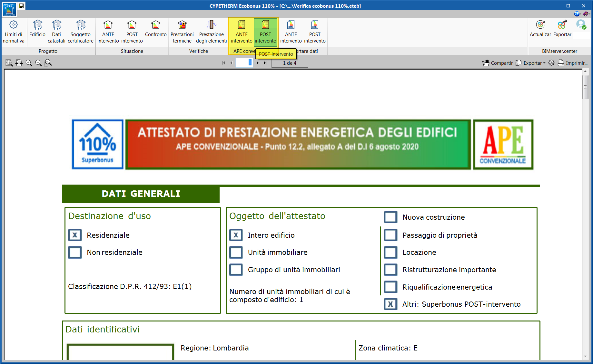Open the Dati catastali panel

(56, 32)
